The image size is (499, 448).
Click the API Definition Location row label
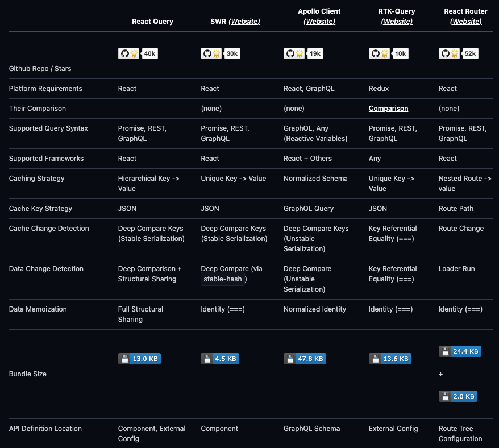[x=45, y=429]
